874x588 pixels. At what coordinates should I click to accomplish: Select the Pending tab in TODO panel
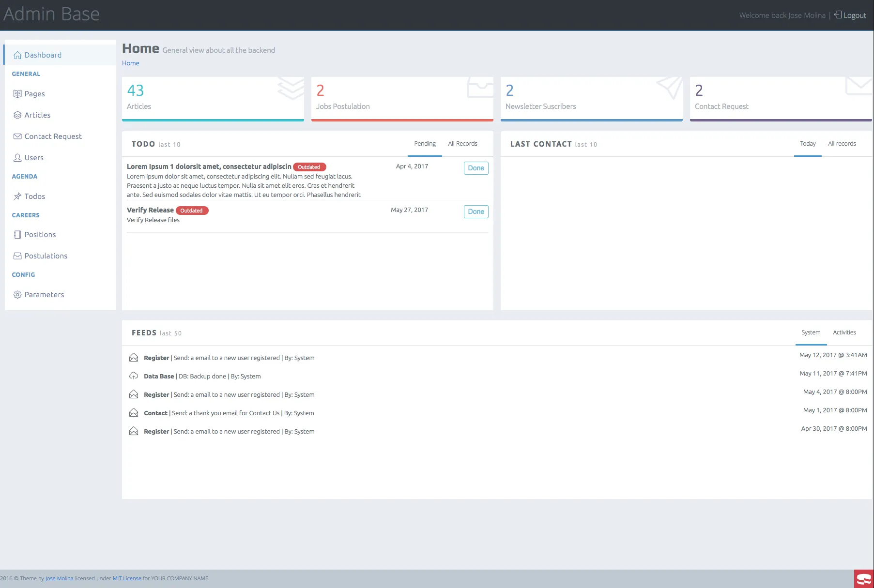point(425,144)
